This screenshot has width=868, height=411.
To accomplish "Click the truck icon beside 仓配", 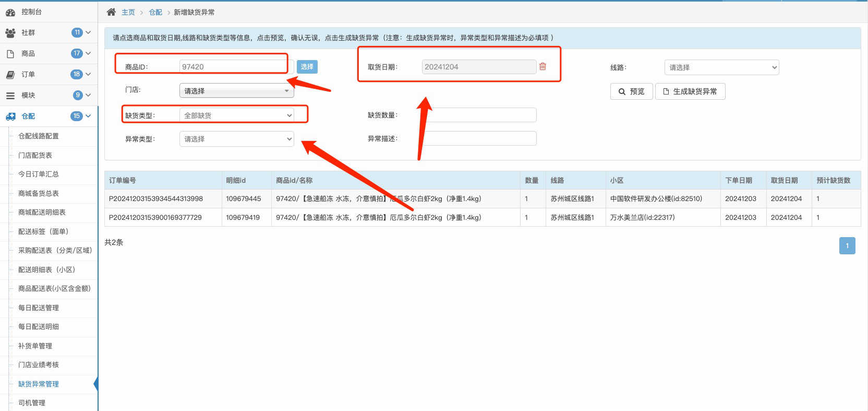I will pyautogui.click(x=10, y=116).
